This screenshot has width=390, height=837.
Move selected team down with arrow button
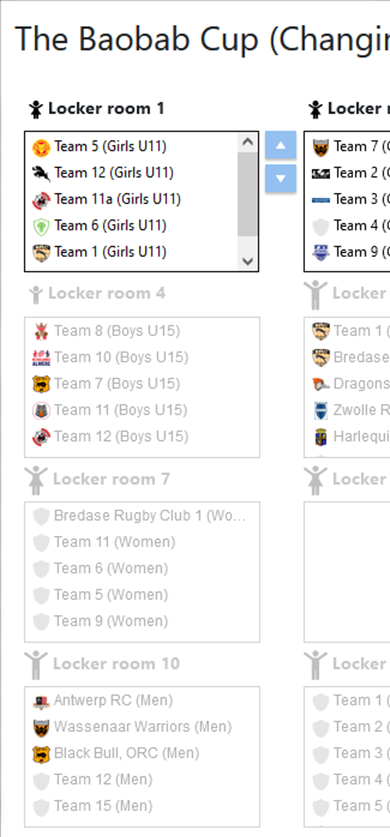pos(281,178)
